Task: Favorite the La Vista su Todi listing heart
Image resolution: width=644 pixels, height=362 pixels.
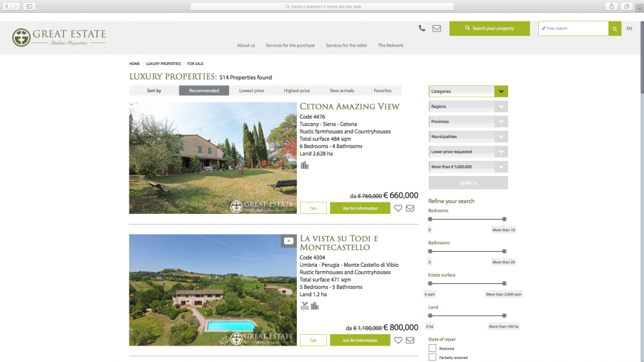Action: (x=398, y=341)
